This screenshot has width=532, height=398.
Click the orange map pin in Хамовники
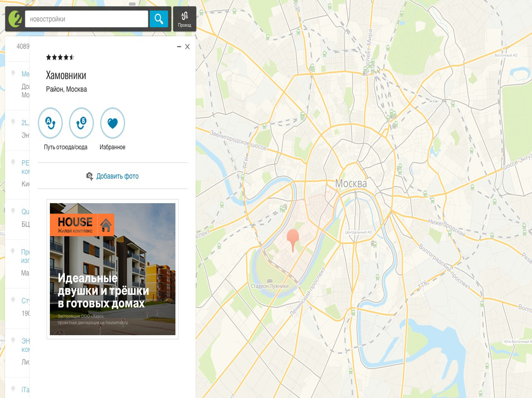[x=293, y=238]
